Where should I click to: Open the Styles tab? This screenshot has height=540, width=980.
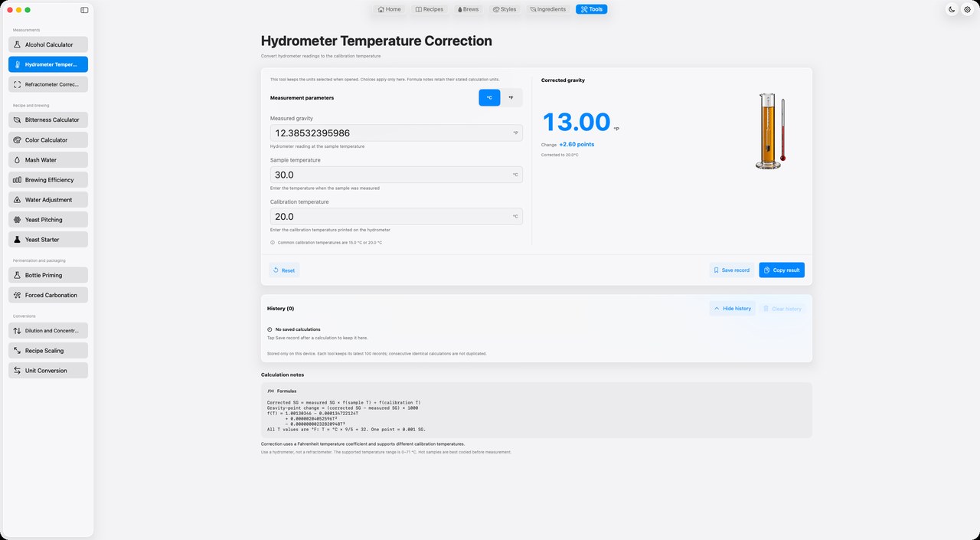point(505,9)
